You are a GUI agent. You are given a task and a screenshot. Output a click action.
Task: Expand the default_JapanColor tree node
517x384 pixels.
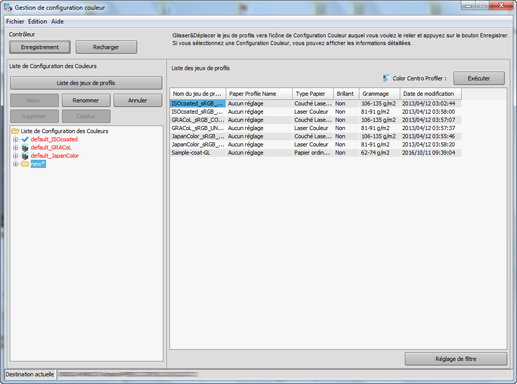point(15,156)
